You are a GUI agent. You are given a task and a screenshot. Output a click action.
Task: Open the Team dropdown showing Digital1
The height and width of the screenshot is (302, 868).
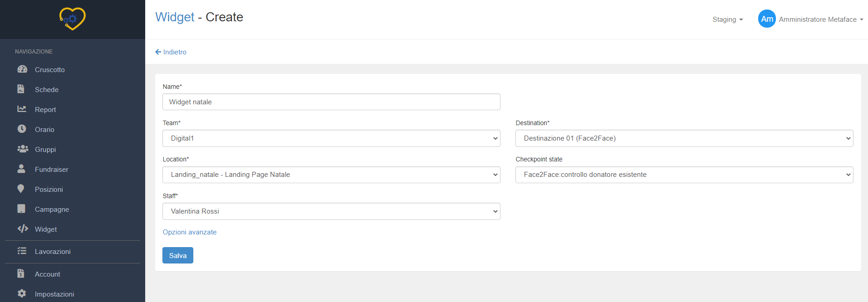click(331, 138)
